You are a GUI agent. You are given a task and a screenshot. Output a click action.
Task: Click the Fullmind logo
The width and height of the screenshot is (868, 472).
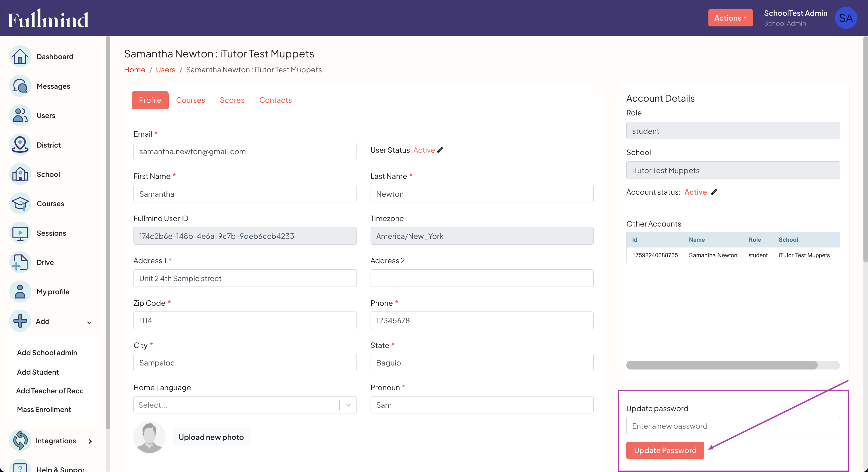coord(48,18)
